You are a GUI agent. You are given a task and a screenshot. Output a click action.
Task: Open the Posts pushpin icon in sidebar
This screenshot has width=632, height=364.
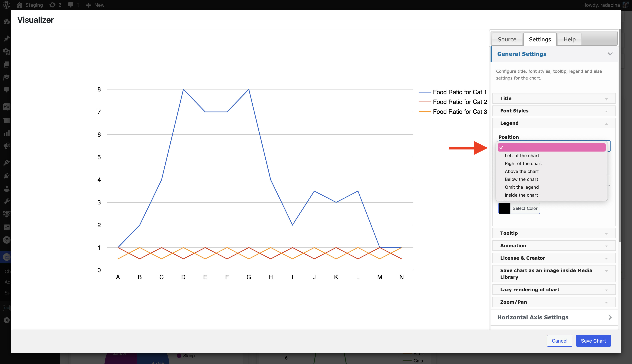tap(7, 39)
